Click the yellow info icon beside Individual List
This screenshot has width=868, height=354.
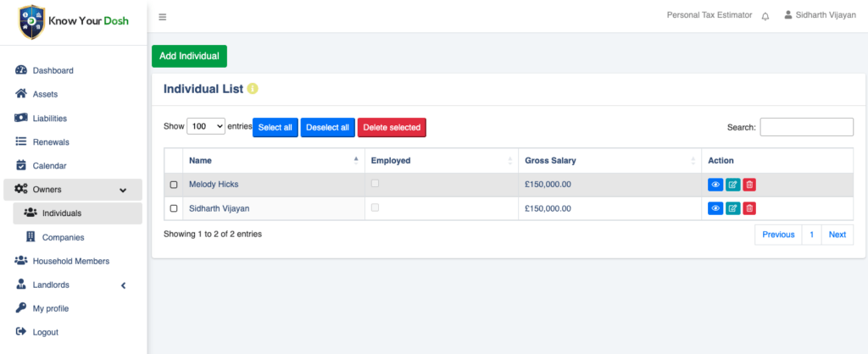[253, 89]
